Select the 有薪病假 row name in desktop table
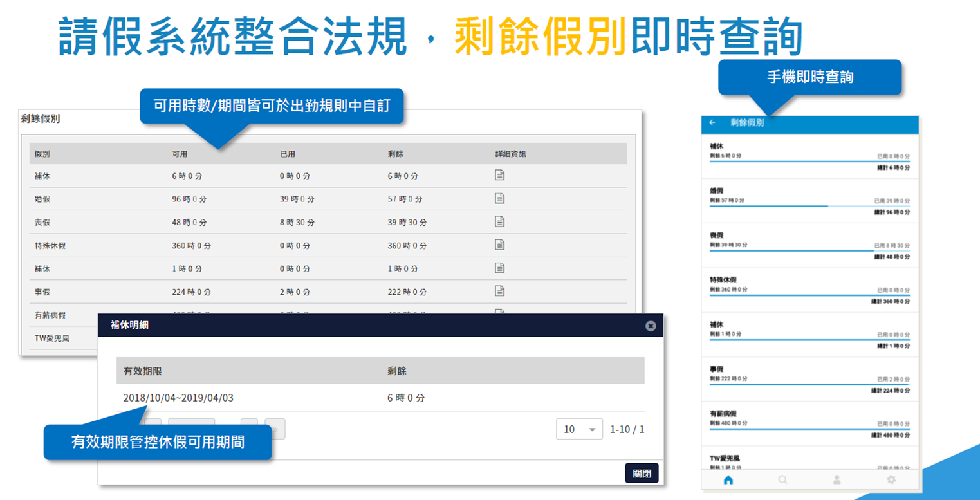The image size is (980, 500). (51, 315)
